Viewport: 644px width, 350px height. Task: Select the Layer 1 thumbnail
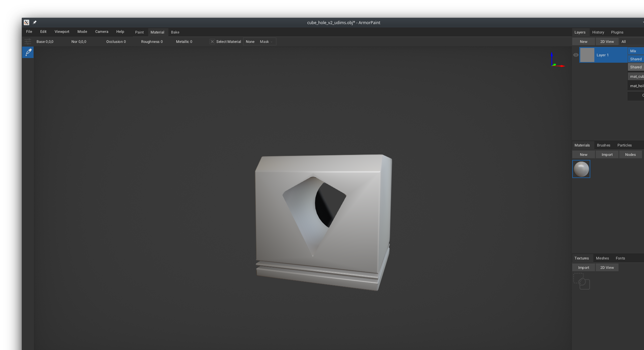coord(587,55)
